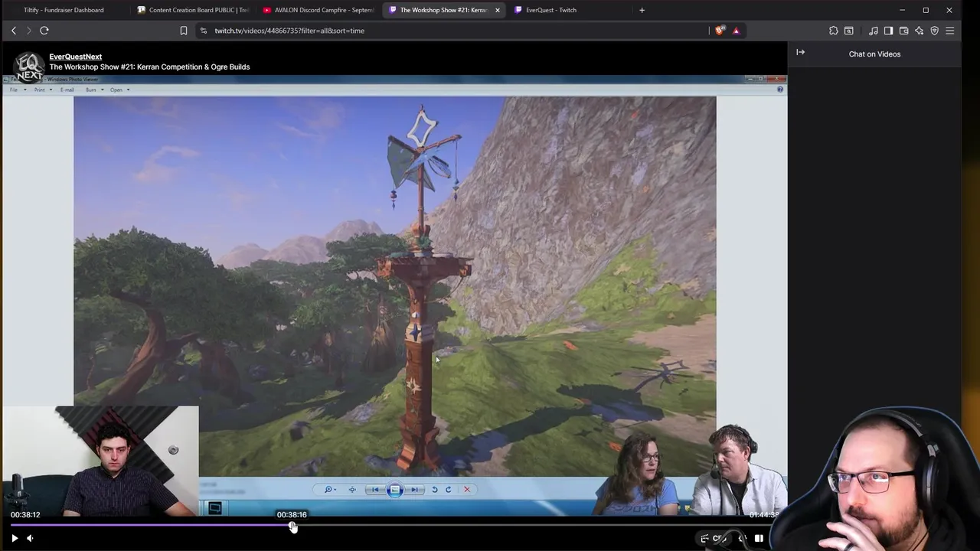This screenshot has width=980, height=551.
Task: Go to next photo in viewer
Action: (x=414, y=490)
